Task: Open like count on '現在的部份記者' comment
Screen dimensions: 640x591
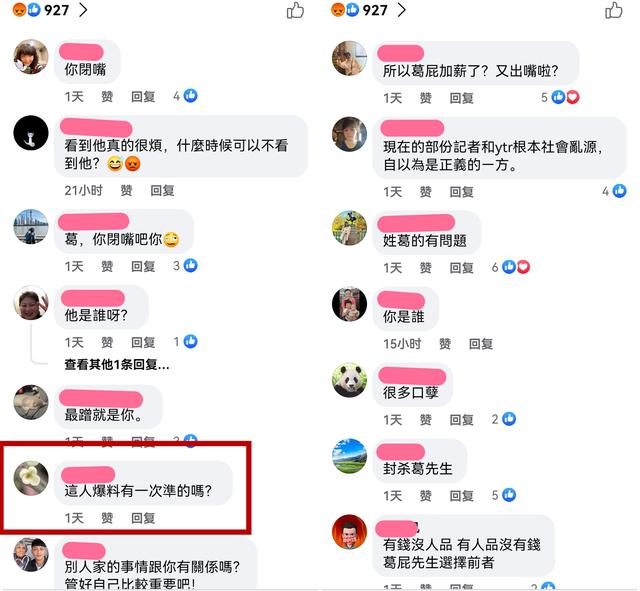Action: point(614,191)
